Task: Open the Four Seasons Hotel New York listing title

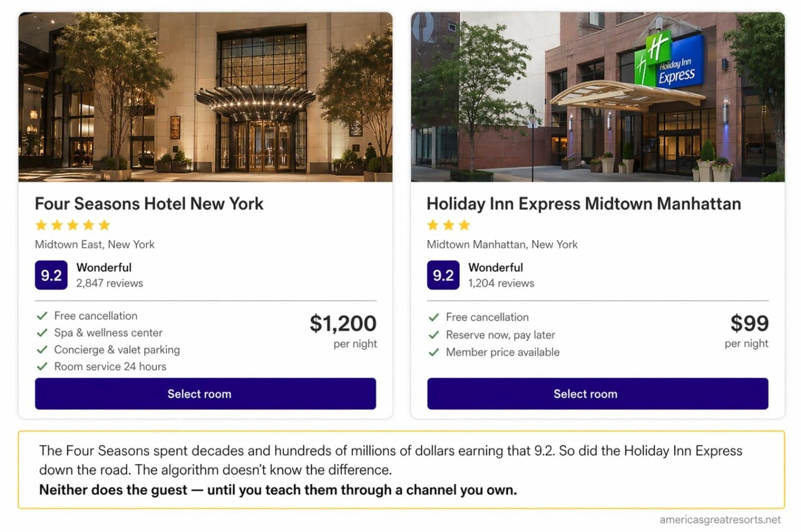Action: pos(149,203)
